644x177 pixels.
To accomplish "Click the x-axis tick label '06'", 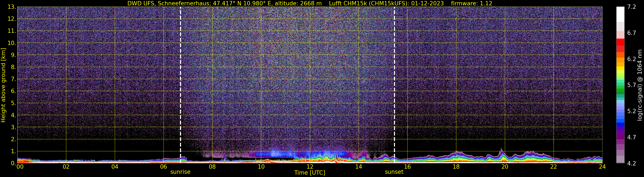I will (164, 167).
